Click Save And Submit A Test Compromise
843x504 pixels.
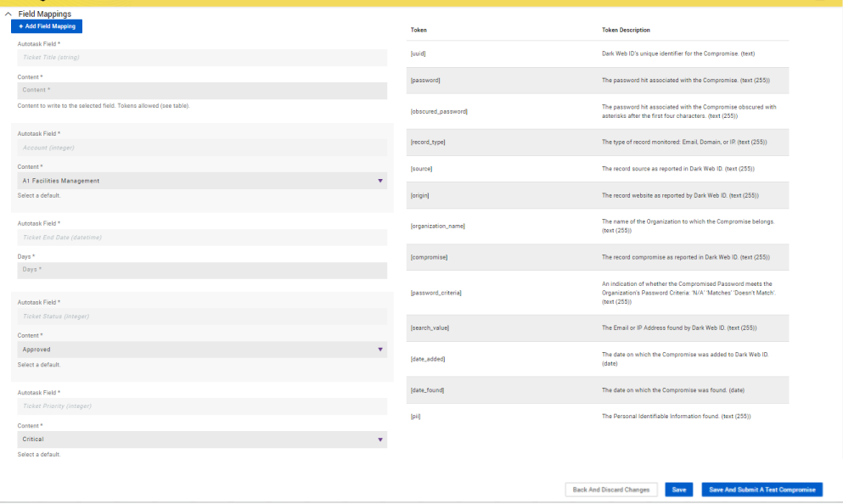point(762,490)
